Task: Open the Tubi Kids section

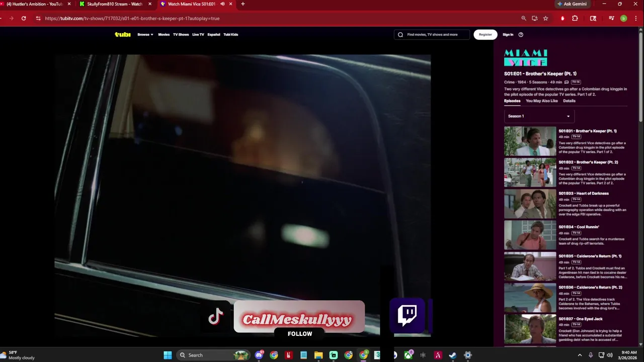Action: point(231,35)
